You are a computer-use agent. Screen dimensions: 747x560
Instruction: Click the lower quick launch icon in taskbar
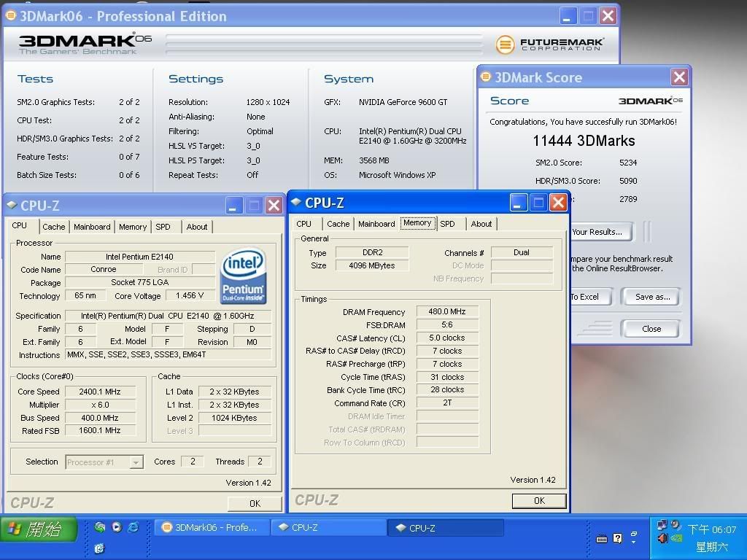(99, 548)
